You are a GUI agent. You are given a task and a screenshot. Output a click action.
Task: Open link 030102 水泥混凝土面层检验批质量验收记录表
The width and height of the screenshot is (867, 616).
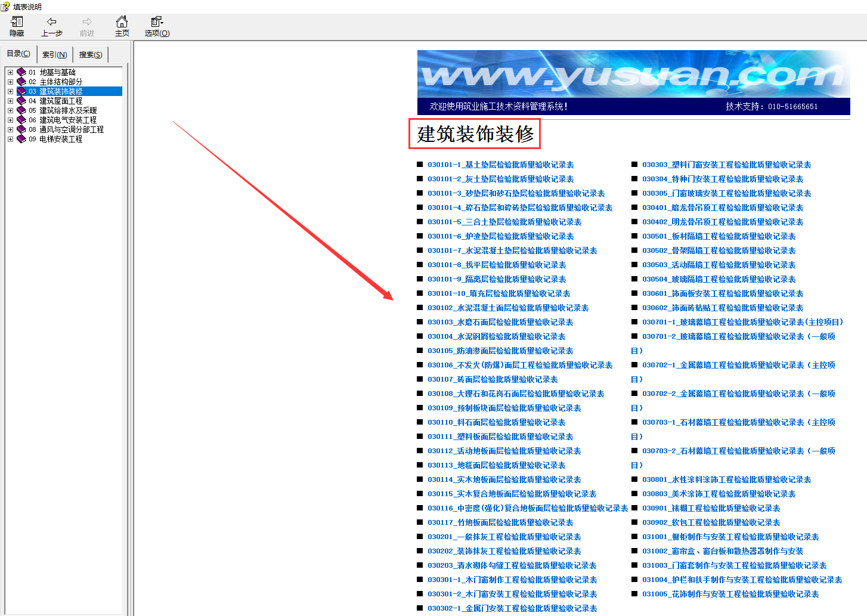(508, 308)
